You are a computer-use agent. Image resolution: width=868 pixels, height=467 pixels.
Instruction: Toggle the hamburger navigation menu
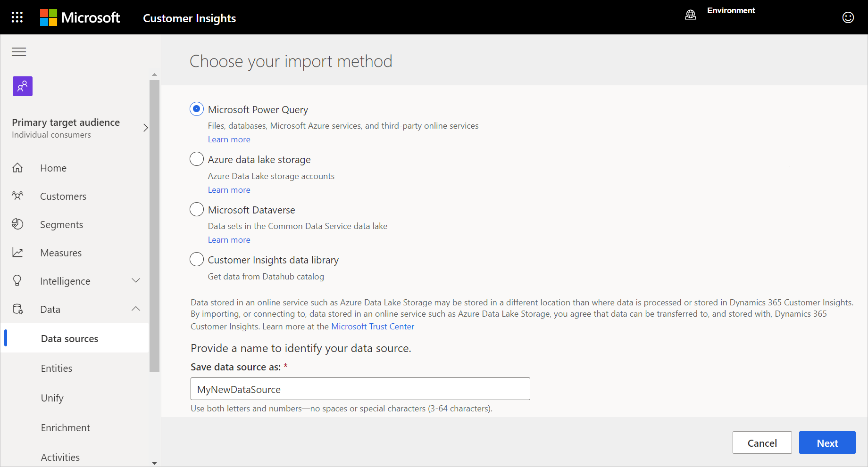[x=19, y=52]
